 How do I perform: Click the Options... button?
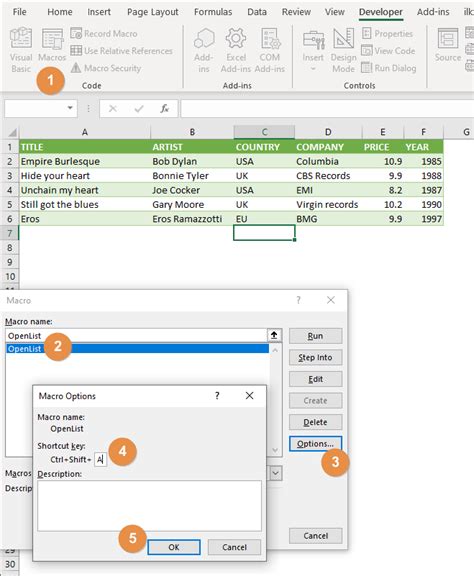[x=315, y=444]
